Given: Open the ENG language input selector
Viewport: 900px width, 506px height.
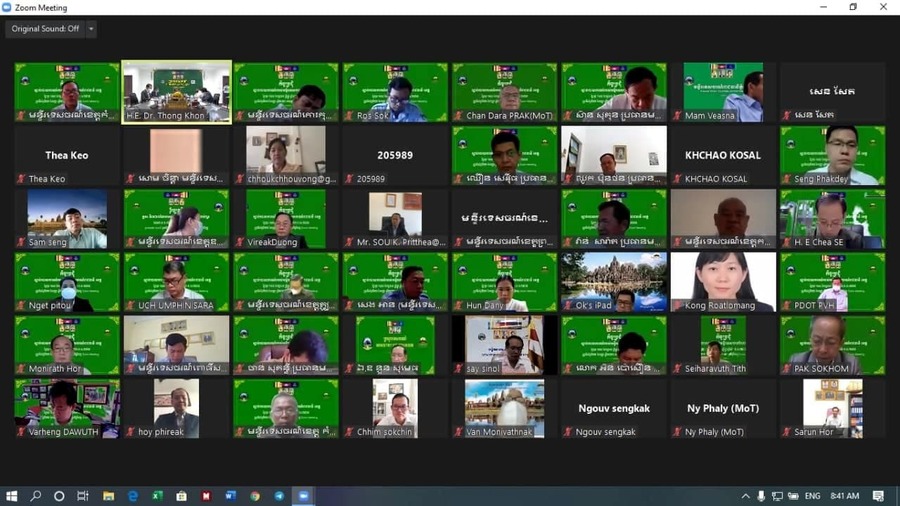Looking at the screenshot, I should coord(812,496).
